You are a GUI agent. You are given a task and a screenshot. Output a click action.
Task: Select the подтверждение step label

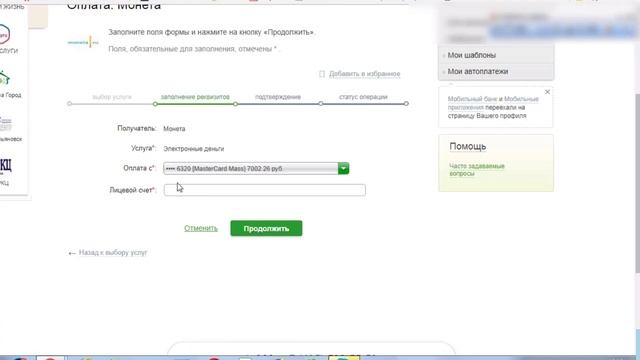[x=278, y=97]
